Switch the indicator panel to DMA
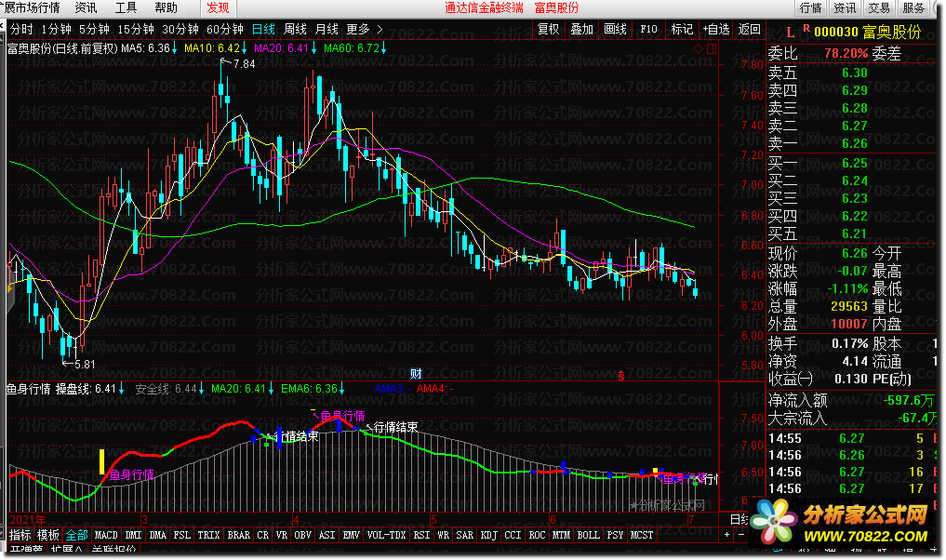 tap(157, 535)
